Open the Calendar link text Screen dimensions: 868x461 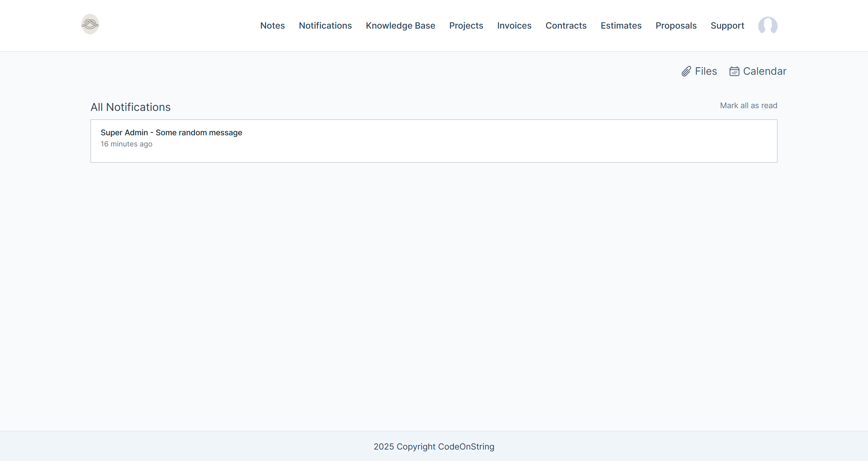tap(764, 71)
